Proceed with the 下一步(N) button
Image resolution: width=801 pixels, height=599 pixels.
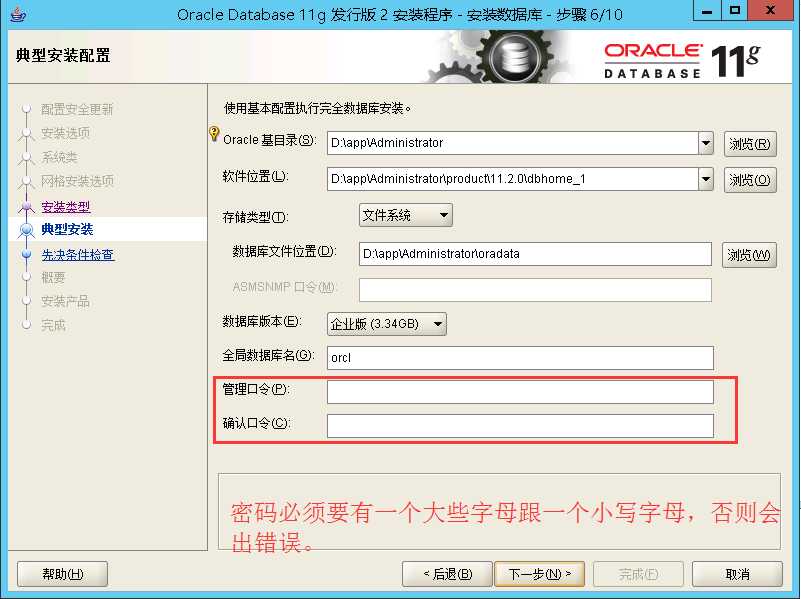(539, 574)
